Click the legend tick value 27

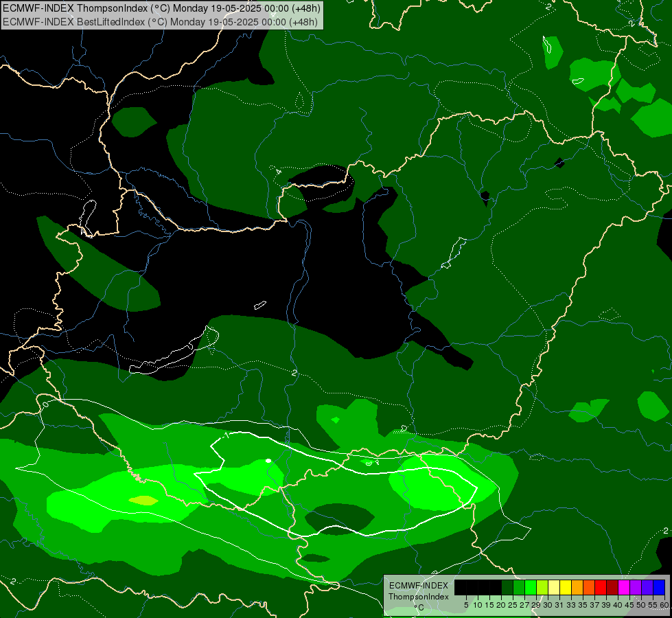524,605
